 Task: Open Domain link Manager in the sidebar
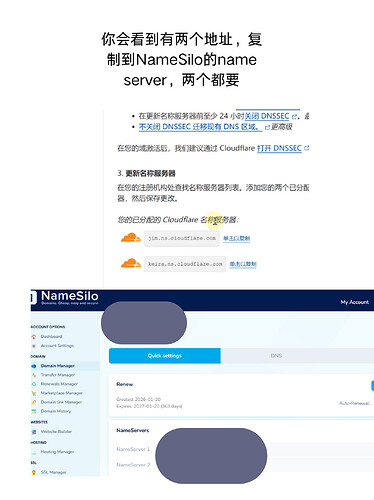(x=61, y=402)
